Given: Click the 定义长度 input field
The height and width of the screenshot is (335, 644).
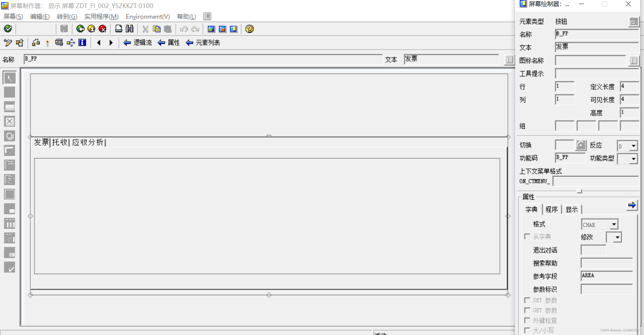Looking at the screenshot, I should point(629,86).
